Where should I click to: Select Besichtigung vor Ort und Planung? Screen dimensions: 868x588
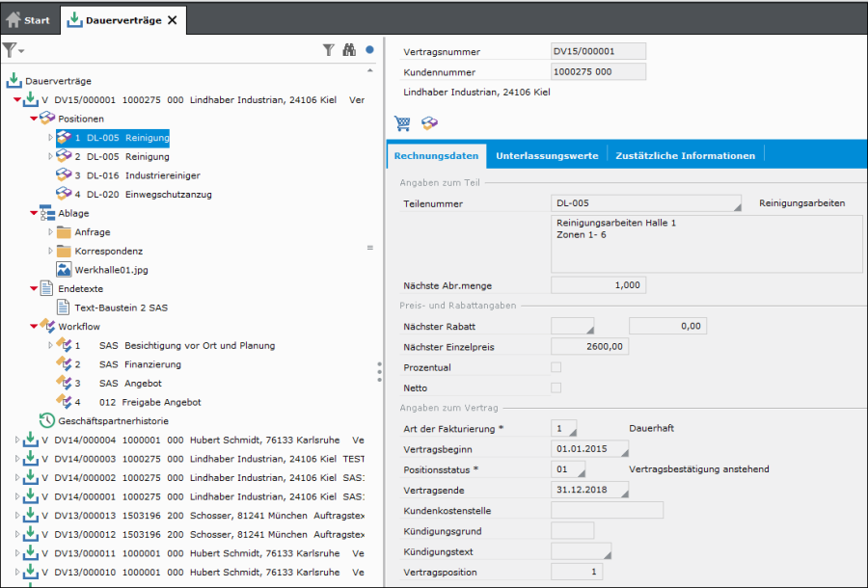(x=200, y=346)
